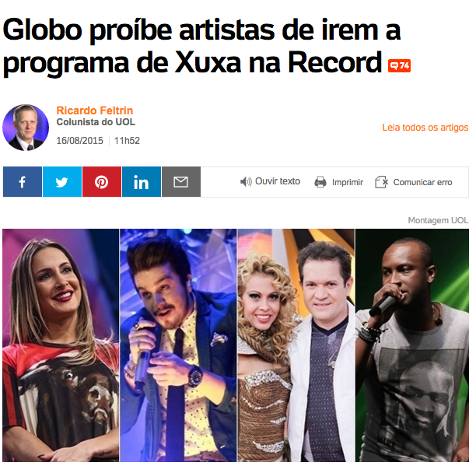Click Ricardo Feltrin's profile photo
This screenshot has width=476, height=466.
(x=26, y=128)
